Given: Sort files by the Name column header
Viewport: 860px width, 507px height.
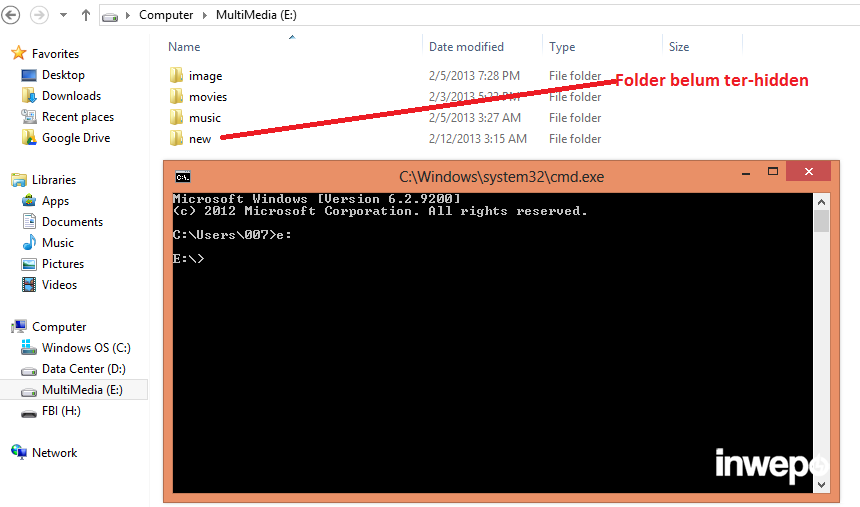Looking at the screenshot, I should coord(184,47).
